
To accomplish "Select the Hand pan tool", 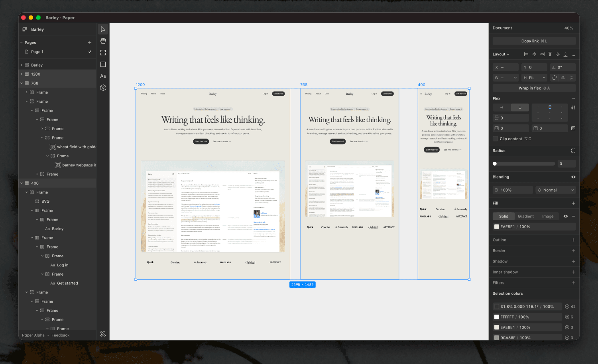I will click(103, 41).
